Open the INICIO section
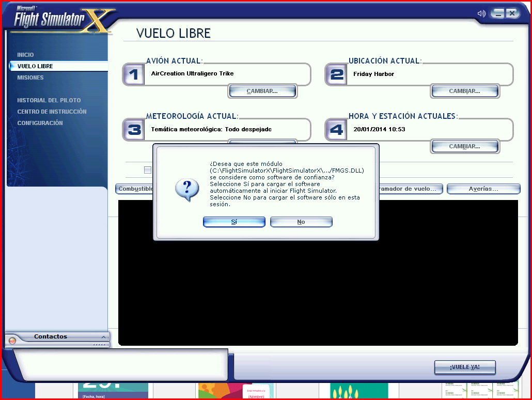Screen dimensions: 532x400 [25, 55]
